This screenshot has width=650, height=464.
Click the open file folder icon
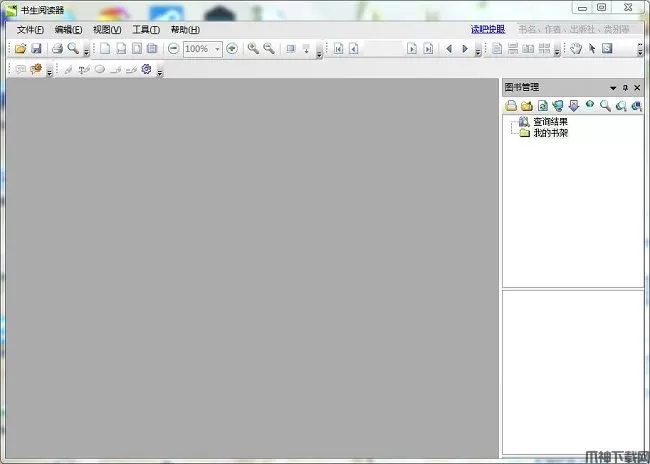click(20, 49)
